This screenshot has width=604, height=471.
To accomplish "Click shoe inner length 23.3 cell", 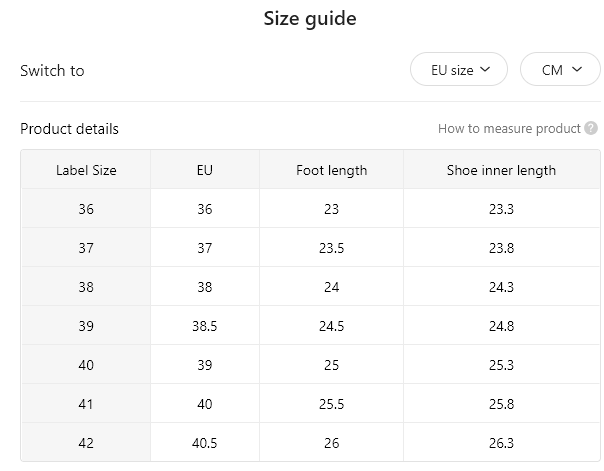I will 502,209.
